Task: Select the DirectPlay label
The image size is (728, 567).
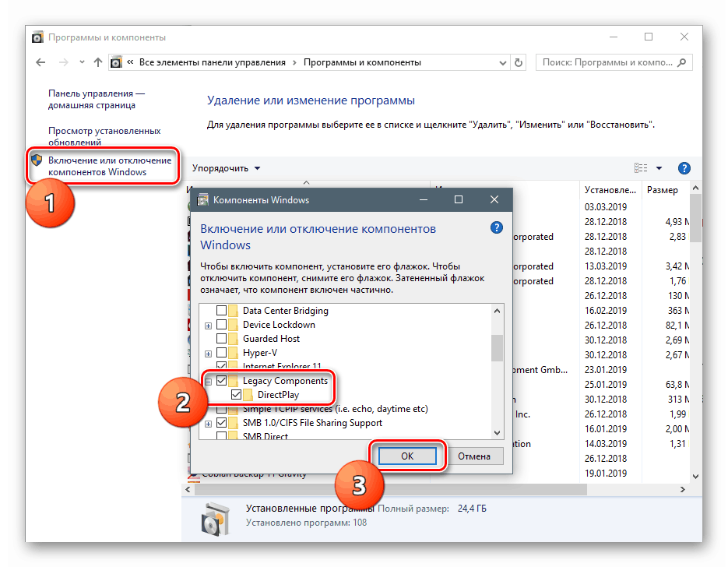Action: 278,395
